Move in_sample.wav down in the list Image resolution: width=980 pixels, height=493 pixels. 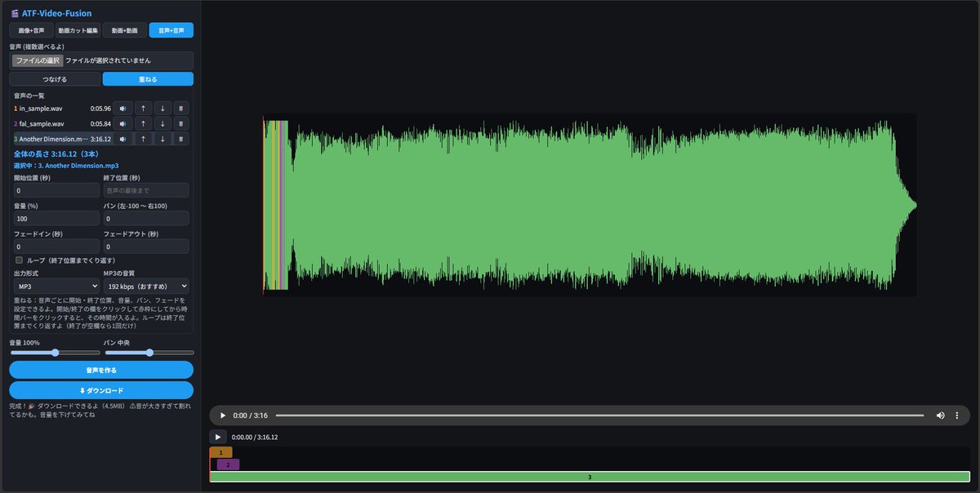[x=163, y=108]
